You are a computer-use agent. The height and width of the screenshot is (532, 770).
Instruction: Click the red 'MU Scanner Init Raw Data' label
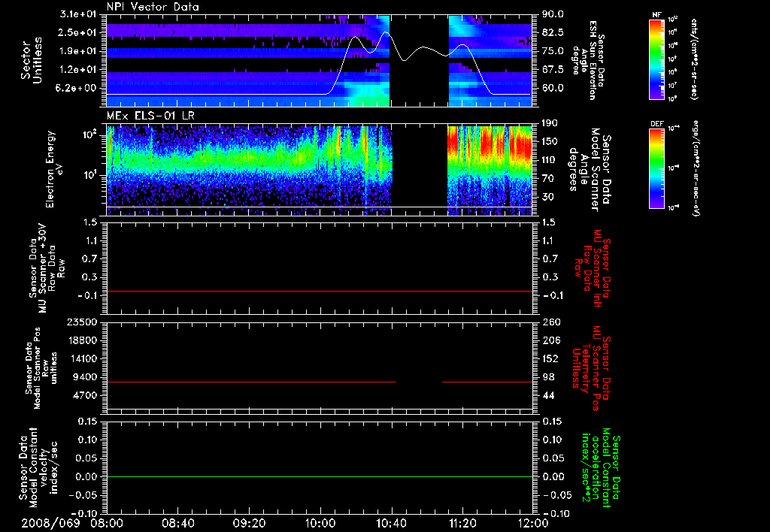(593, 268)
